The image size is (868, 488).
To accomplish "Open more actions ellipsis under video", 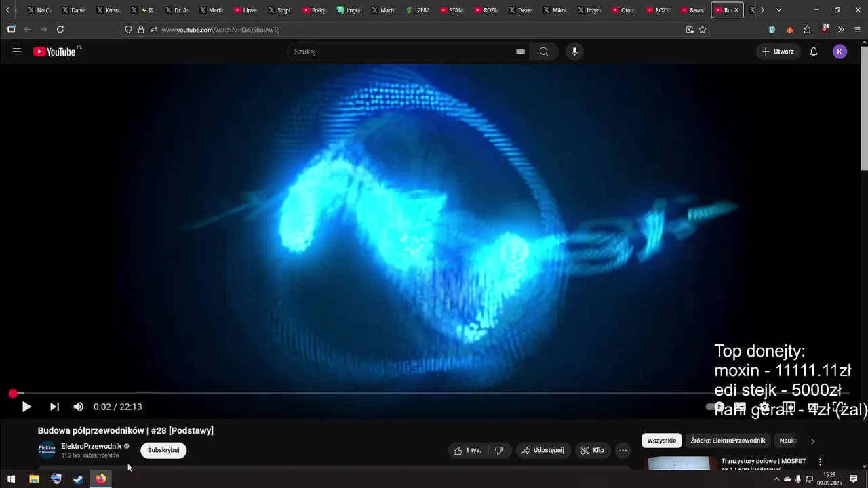I will (x=623, y=450).
